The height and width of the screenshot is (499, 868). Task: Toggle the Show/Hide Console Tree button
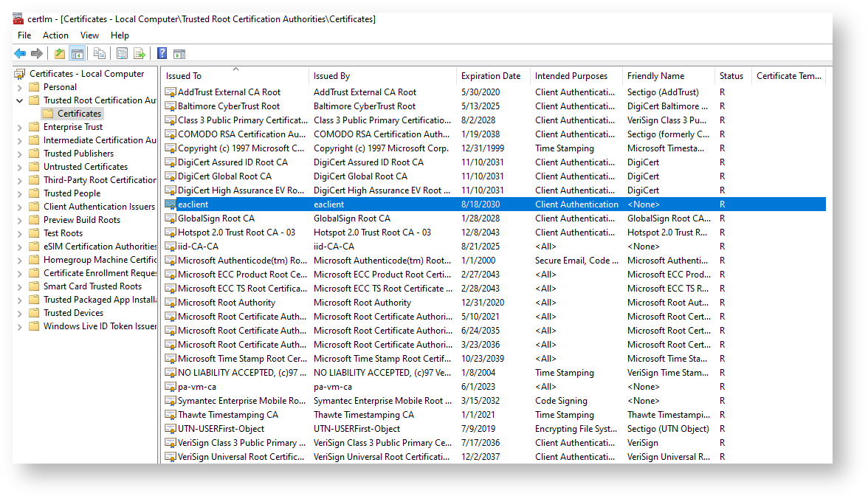pos(77,53)
